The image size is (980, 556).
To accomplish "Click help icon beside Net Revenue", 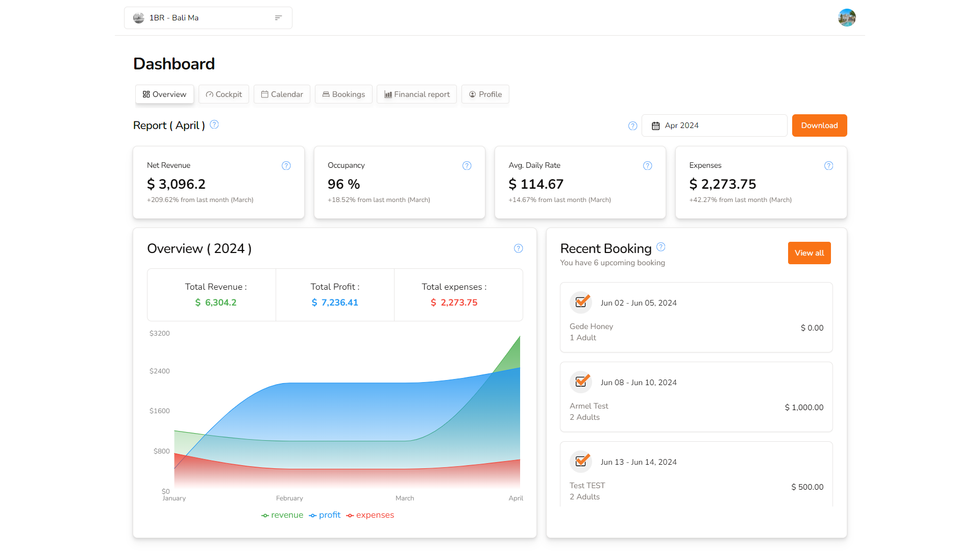I will point(286,166).
